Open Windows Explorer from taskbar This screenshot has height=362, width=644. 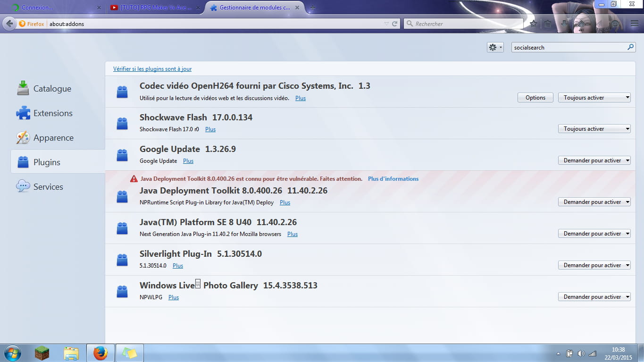(71, 353)
